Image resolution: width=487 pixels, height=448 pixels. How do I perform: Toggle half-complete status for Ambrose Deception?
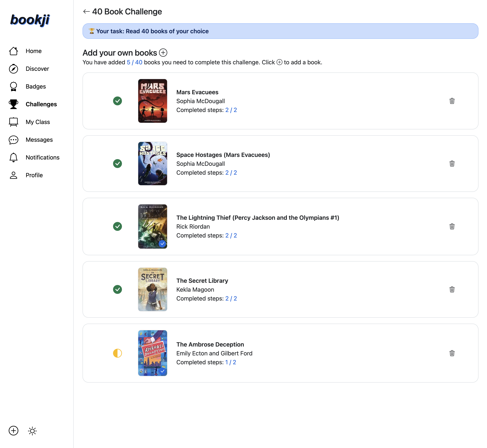click(118, 353)
